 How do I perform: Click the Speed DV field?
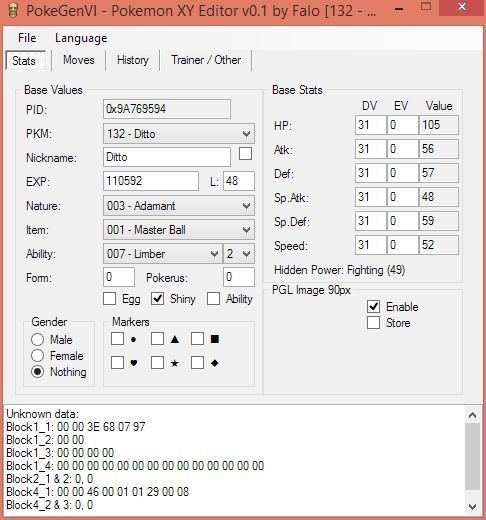tap(371, 245)
